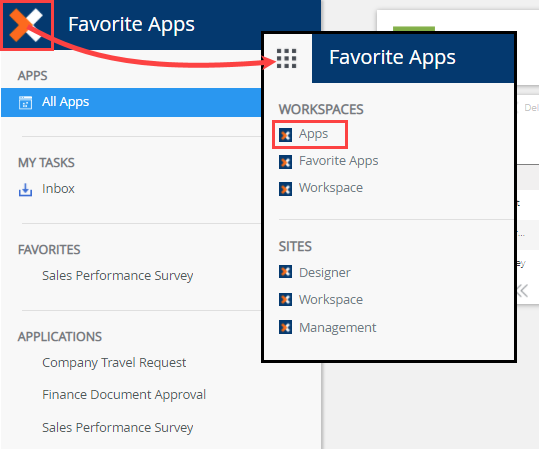Click the All Apps calendar icon
This screenshot has width=539, height=449.
coord(25,103)
